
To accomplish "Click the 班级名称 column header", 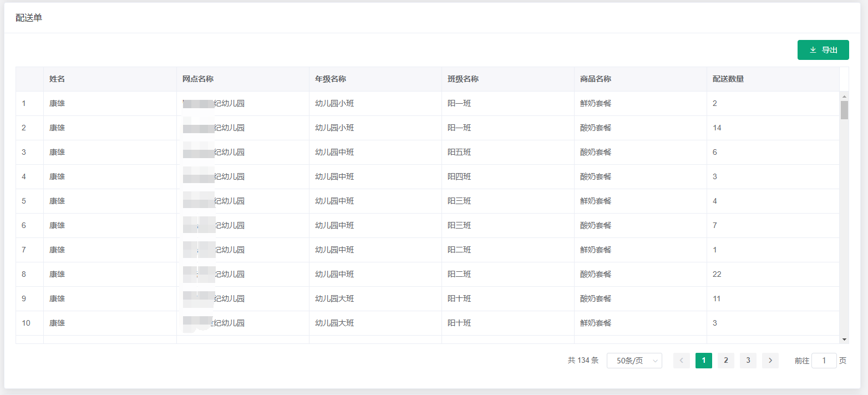I will 463,79.
